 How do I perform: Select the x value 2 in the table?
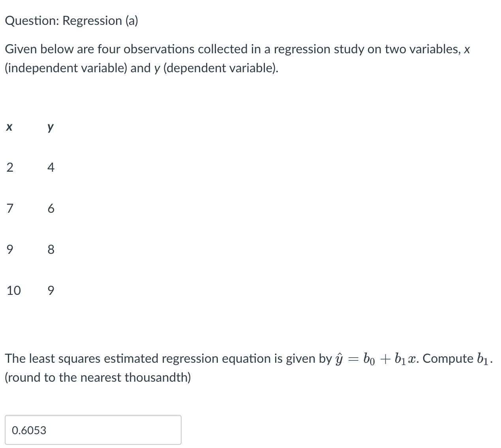click(x=10, y=167)
